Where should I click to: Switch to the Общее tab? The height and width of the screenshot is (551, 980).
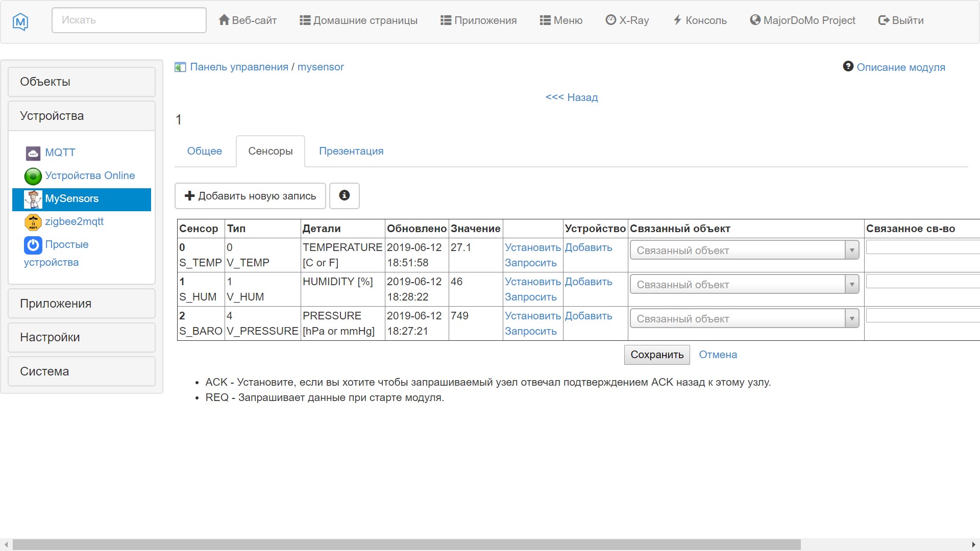204,151
